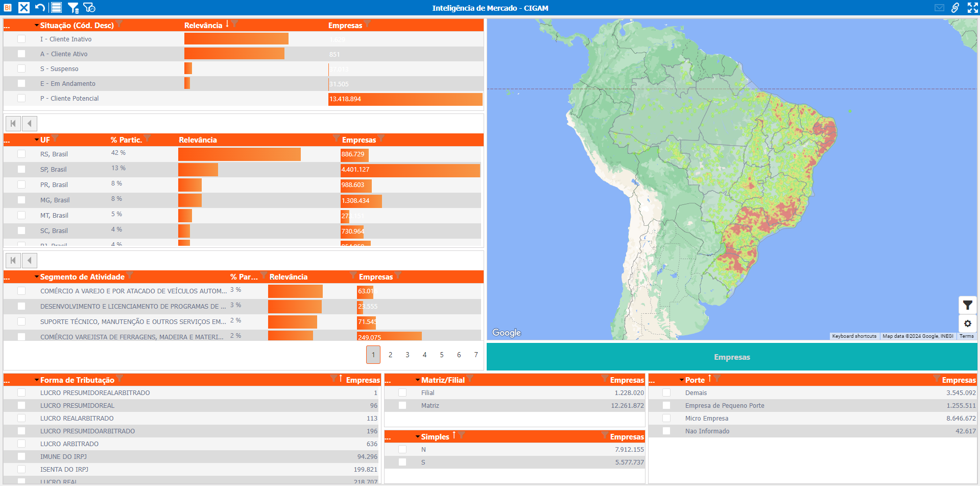This screenshot has height=486, width=980.
Task: Open map settings gear button
Action: [x=968, y=323]
